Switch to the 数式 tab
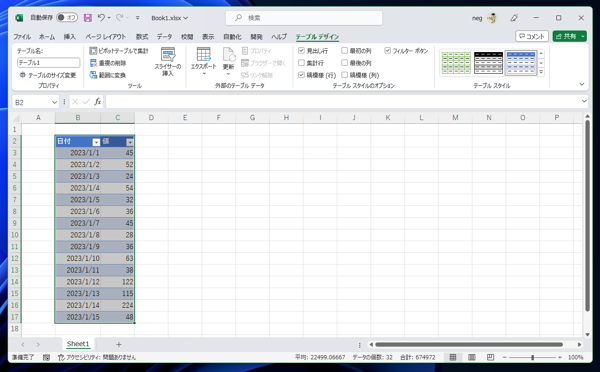The width and height of the screenshot is (600, 372). pos(142,37)
